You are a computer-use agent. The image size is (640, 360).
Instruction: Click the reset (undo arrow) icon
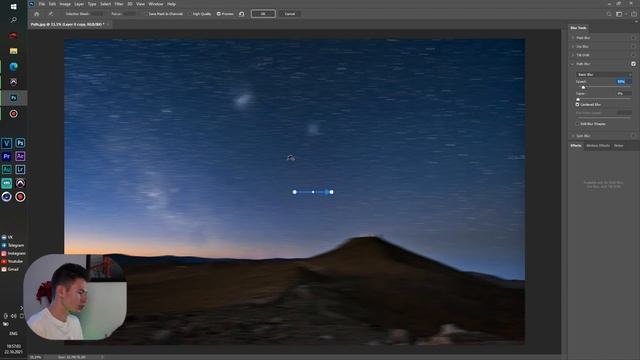(242, 14)
